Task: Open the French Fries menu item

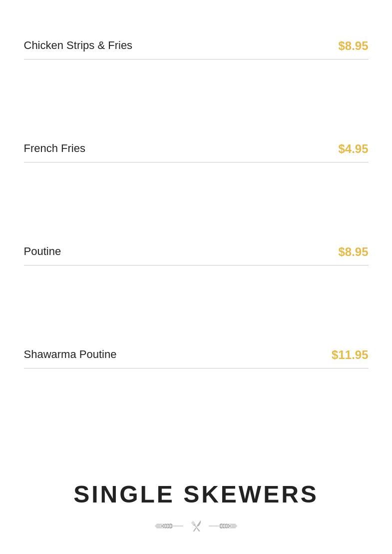Action: pos(54,148)
